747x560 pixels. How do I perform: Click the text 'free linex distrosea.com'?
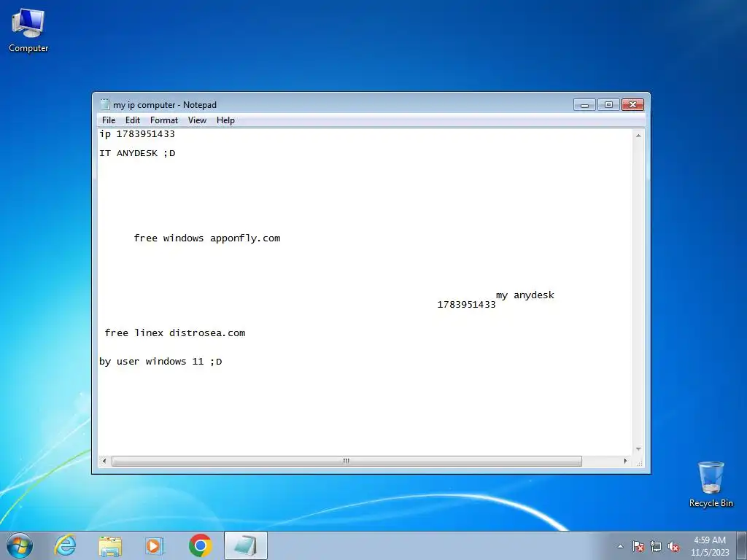click(x=175, y=332)
